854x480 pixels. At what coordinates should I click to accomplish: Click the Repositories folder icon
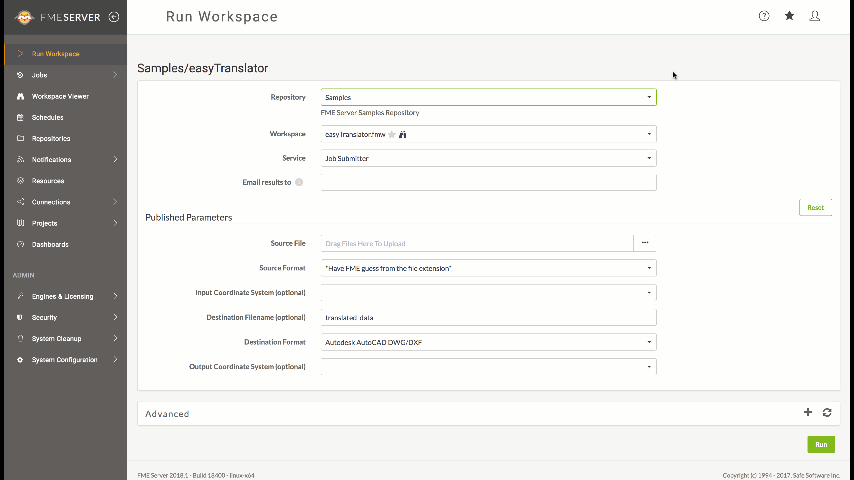click(20, 138)
